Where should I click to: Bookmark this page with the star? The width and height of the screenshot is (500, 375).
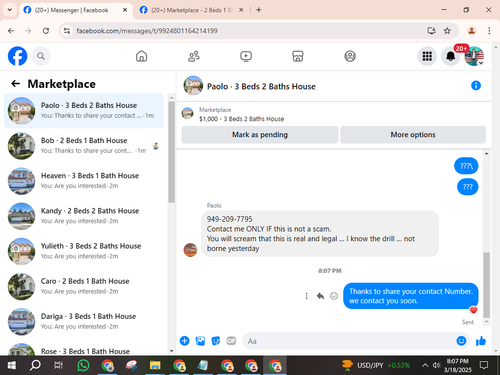(447, 31)
